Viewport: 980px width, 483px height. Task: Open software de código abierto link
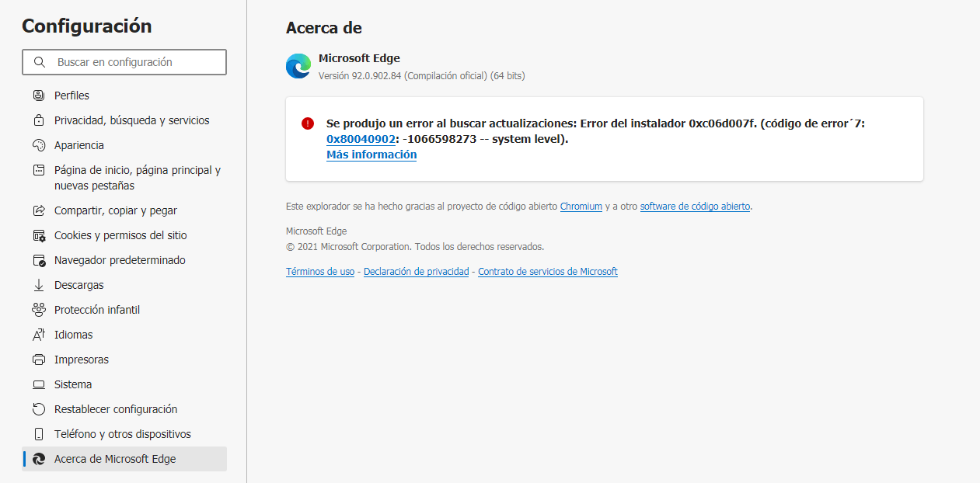(695, 207)
